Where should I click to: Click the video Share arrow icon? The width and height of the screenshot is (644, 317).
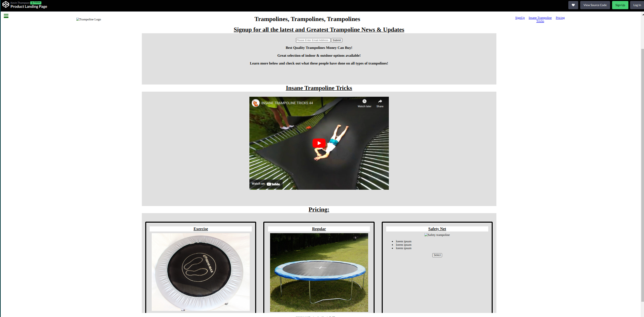(x=380, y=101)
